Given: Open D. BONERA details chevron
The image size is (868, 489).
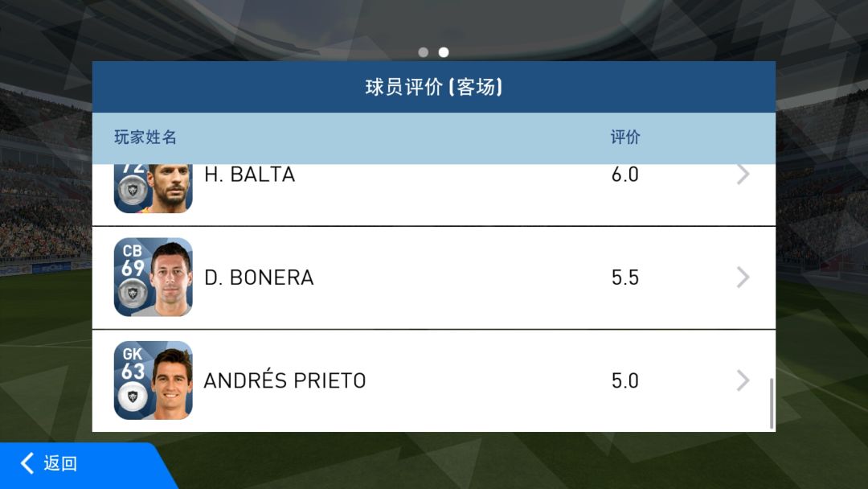Looking at the screenshot, I should point(743,277).
